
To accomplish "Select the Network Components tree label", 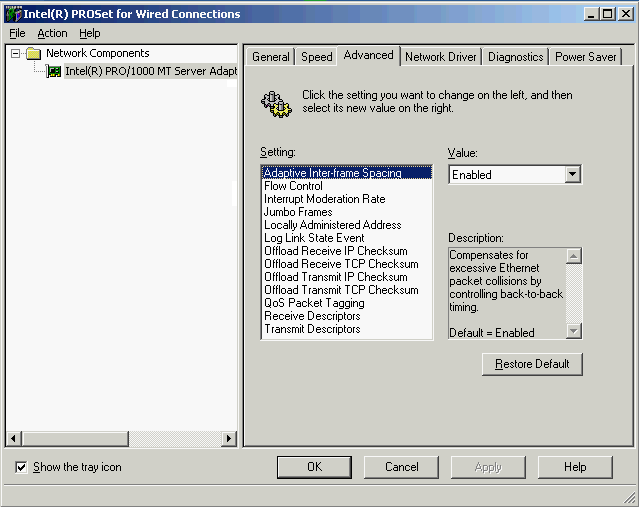I will click(x=98, y=53).
